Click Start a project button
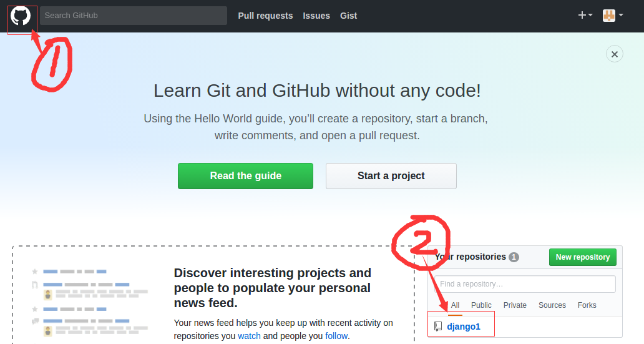This screenshot has height=344, width=644. click(x=391, y=176)
